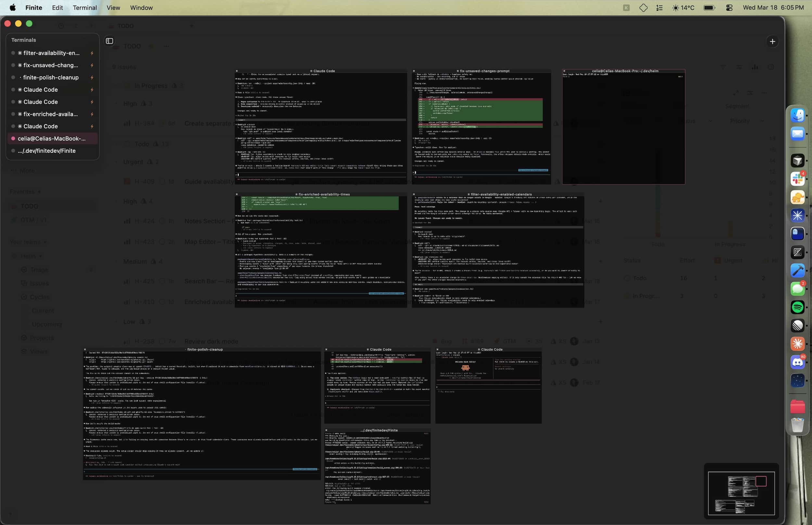812x525 pixels.
Task: Click the canvas minimap overview
Action: click(x=741, y=493)
